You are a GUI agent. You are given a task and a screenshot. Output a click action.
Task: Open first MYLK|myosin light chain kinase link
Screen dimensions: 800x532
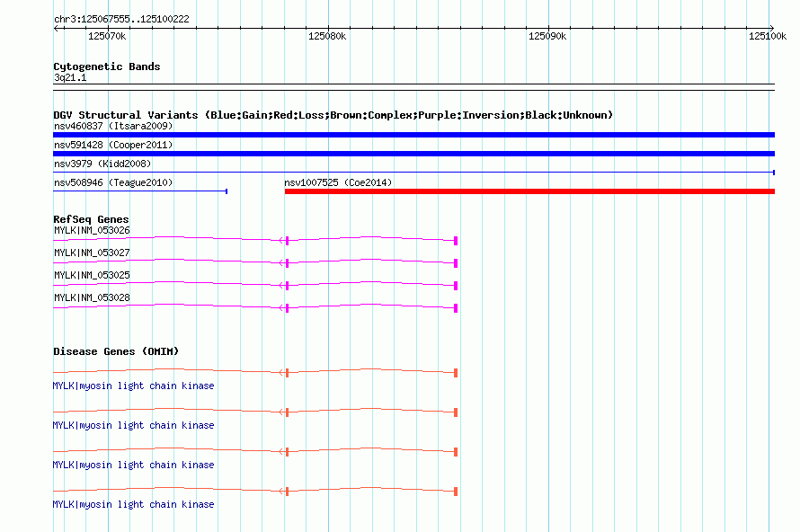pos(133,386)
